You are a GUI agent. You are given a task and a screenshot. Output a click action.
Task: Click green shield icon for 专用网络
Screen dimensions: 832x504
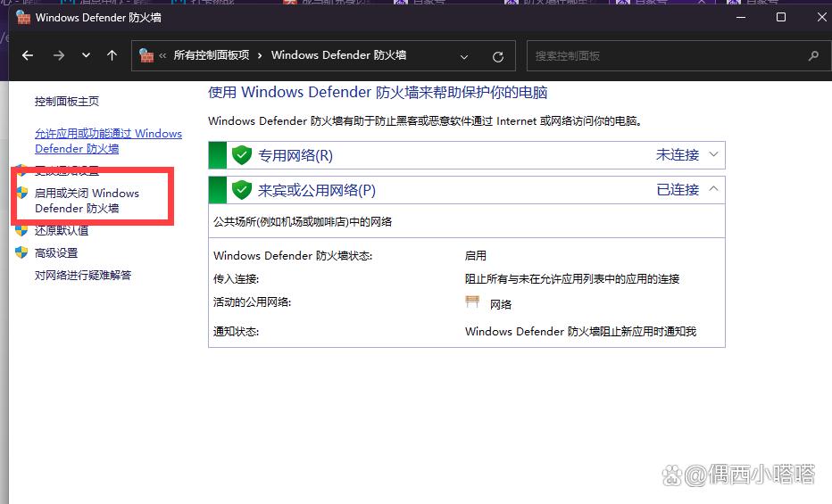(242, 155)
